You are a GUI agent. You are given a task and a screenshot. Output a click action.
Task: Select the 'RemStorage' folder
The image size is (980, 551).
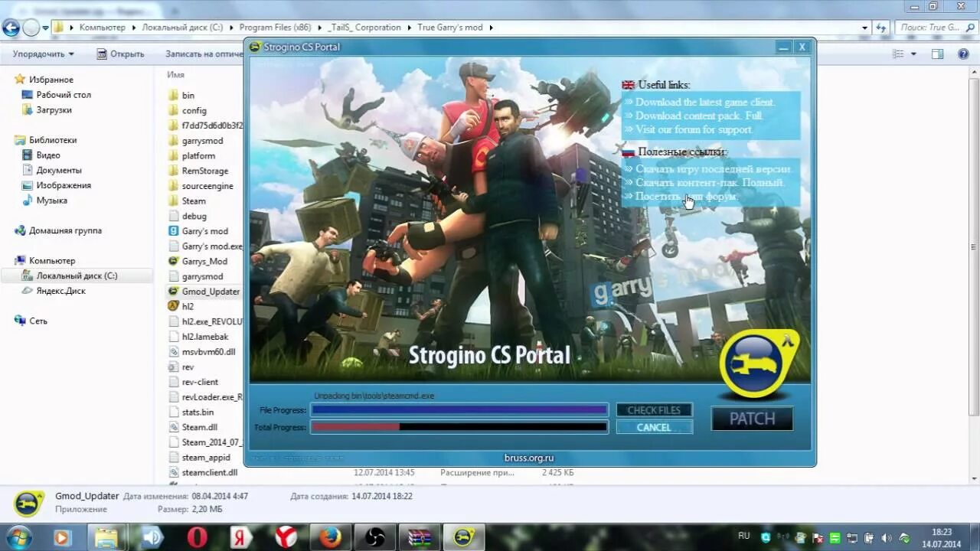pos(204,171)
